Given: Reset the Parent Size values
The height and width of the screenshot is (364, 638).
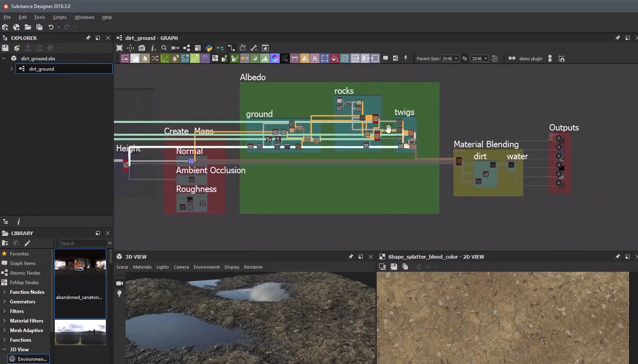Looking at the screenshot, I should click(495, 59).
